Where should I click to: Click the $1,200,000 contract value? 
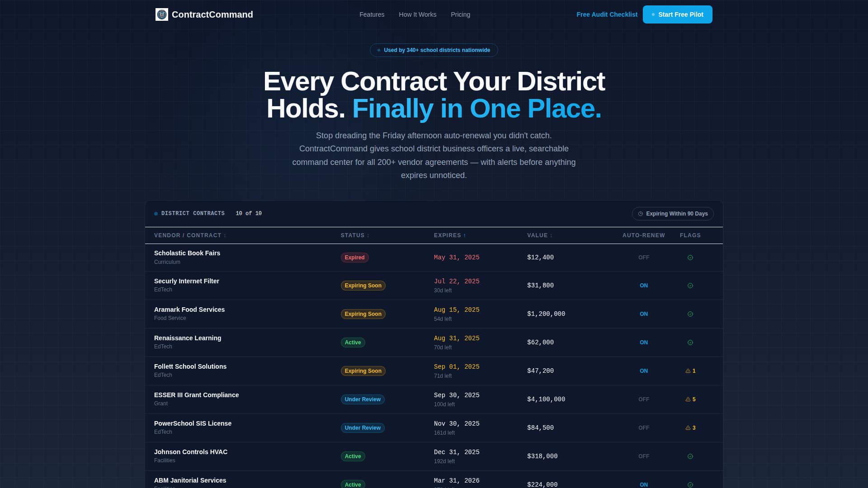(546, 314)
